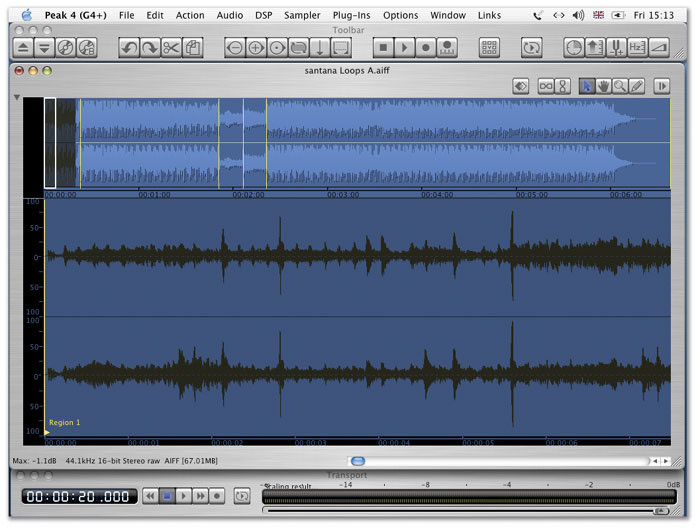This screenshot has height=527, width=700.
Task: Record from the Transport window
Action: [x=217, y=496]
